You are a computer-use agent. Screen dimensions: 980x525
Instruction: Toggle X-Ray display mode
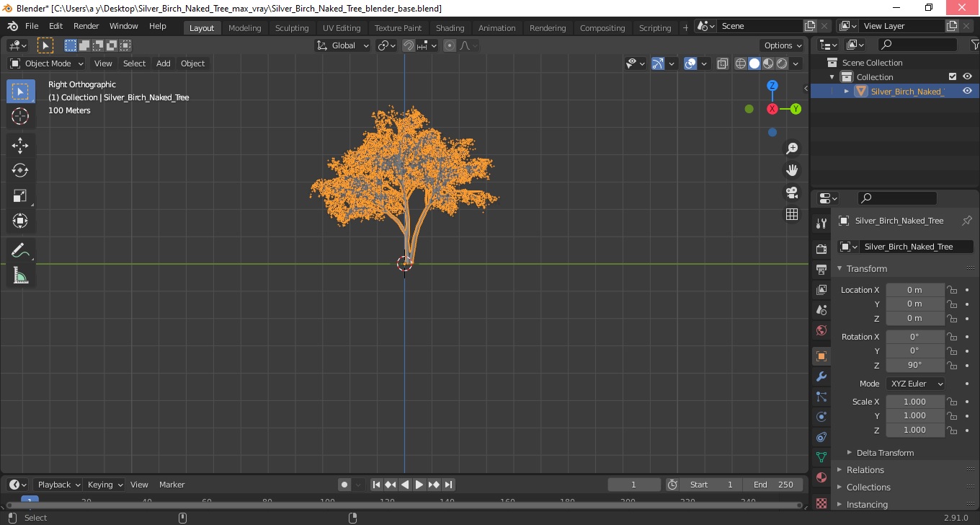[x=723, y=63]
